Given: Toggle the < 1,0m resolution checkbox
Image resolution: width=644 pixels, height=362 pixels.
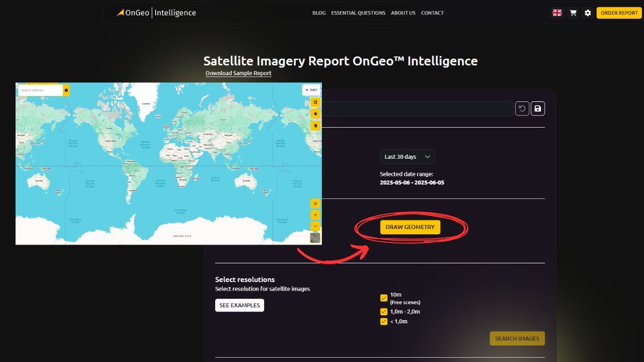Looking at the screenshot, I should [x=384, y=322].
